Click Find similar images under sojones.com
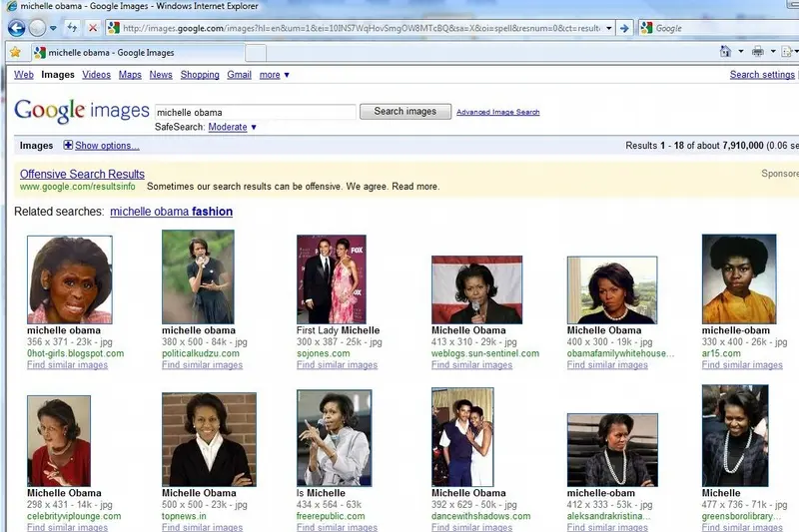This screenshot has height=532, width=799. (x=337, y=364)
